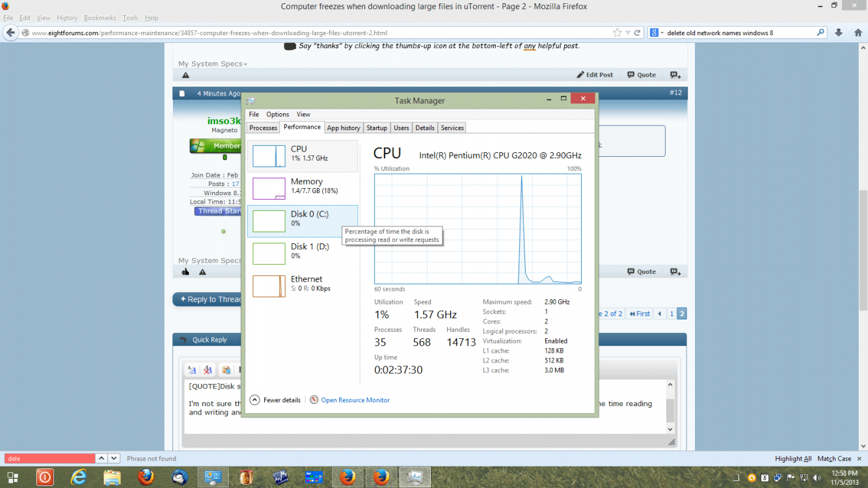Toggle Match Case in find bar
The height and width of the screenshot is (488, 868).
pyautogui.click(x=834, y=459)
